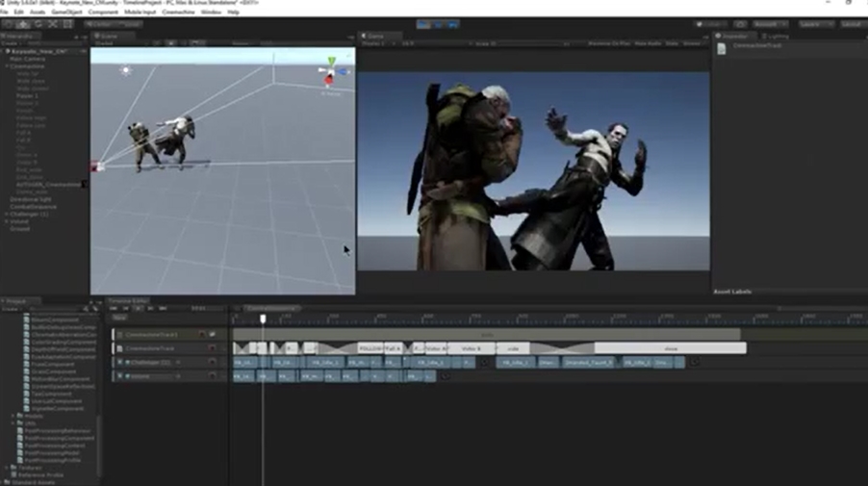The height and width of the screenshot is (486, 868).
Task: Open the Layers dropdown
Action: (815, 24)
